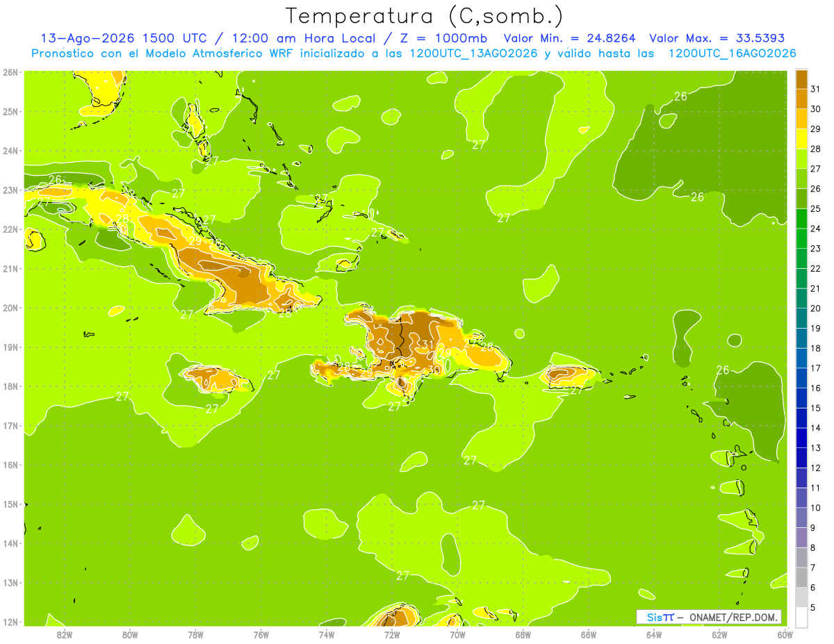The height and width of the screenshot is (644, 834).
Task: Click the title "Temperatura (C,somb.)"
Action: [425, 16]
